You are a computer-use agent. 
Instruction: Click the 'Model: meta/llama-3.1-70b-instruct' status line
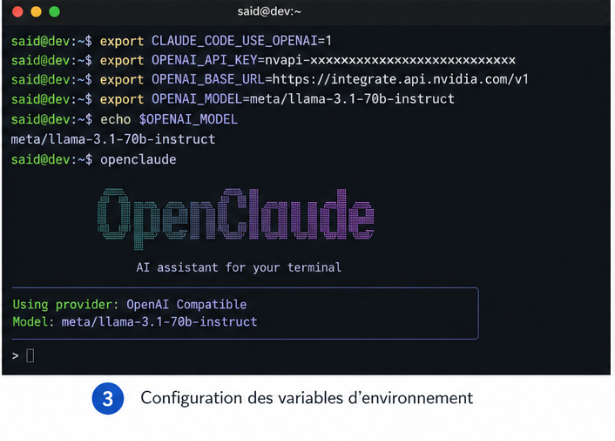tap(135, 322)
